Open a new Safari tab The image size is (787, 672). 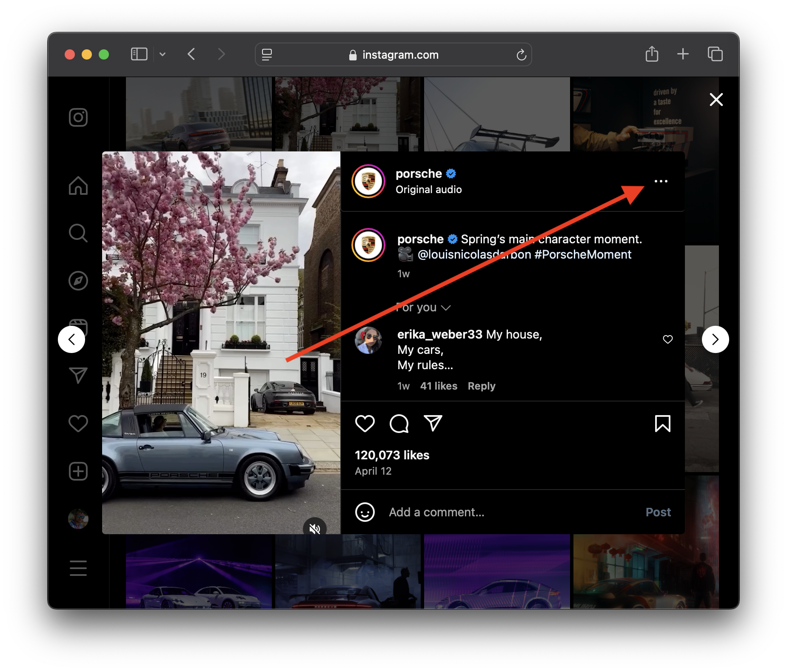(x=683, y=54)
